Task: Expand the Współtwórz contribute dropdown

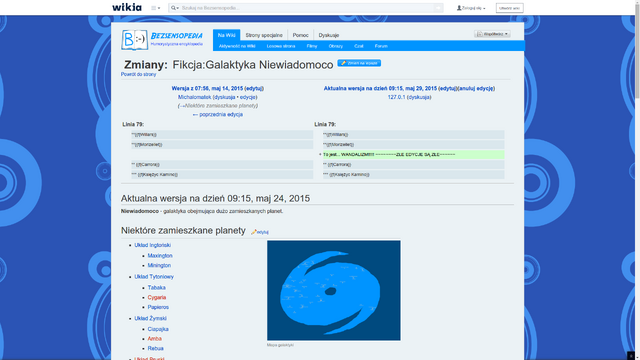Action: pos(492,34)
